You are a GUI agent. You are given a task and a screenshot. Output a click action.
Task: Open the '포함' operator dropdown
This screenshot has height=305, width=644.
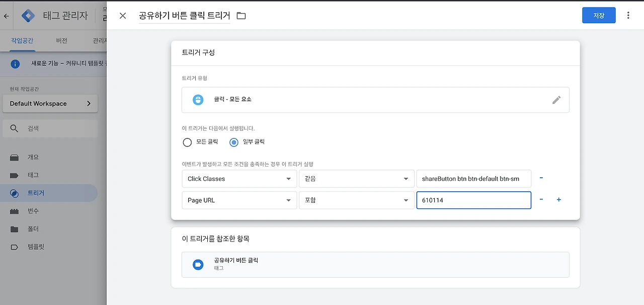tap(356, 200)
